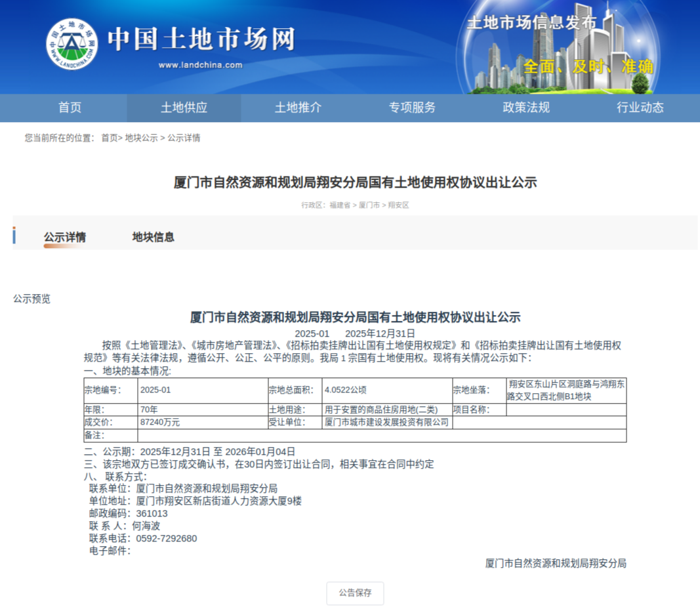
Task: Open the 政策法规 navigation section
Action: (525, 108)
